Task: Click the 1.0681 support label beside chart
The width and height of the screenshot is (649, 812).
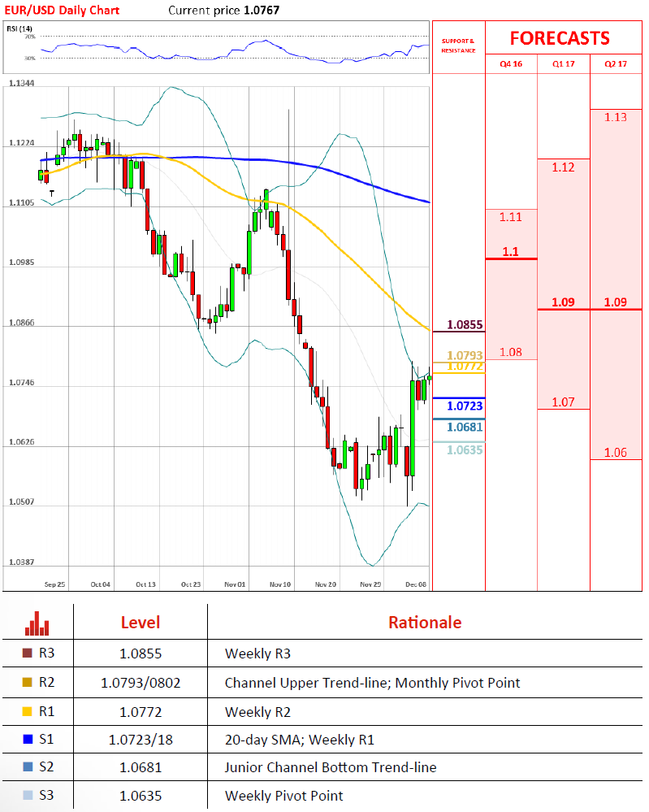Action: [x=465, y=428]
